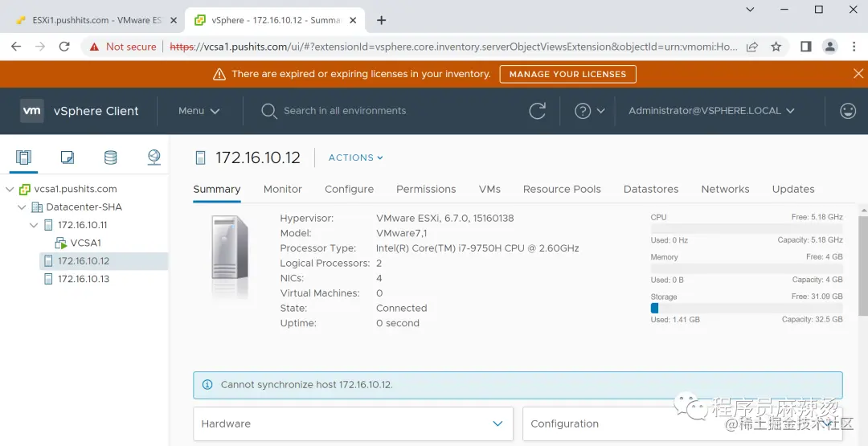Dismiss the expired license warning banner
Viewport: 868px width, 446px height.
pyautogui.click(x=858, y=74)
